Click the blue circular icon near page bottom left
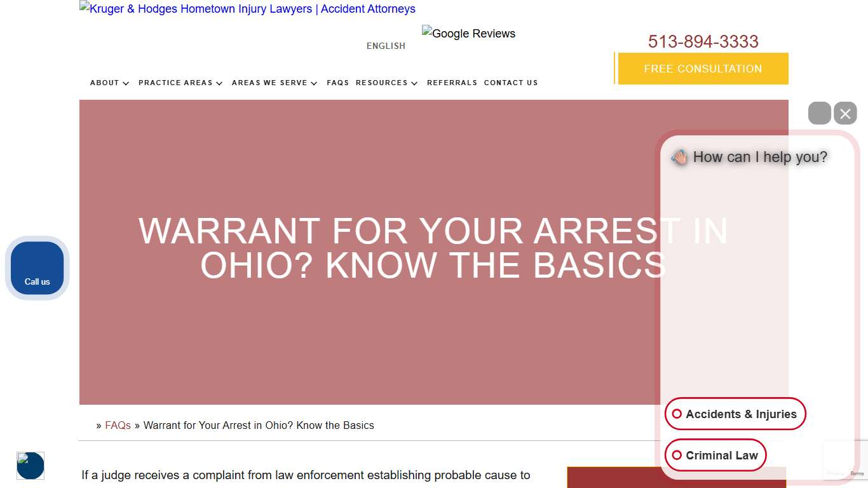 31,465
